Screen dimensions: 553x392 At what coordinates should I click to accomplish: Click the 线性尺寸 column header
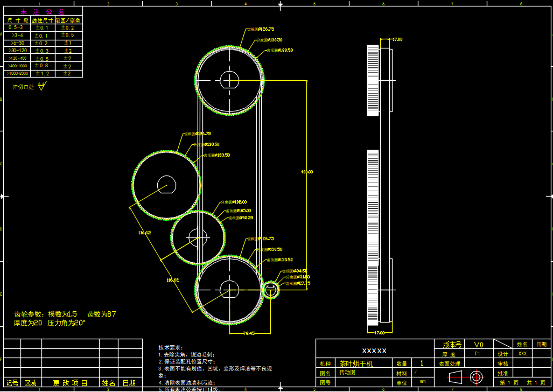tap(43, 20)
